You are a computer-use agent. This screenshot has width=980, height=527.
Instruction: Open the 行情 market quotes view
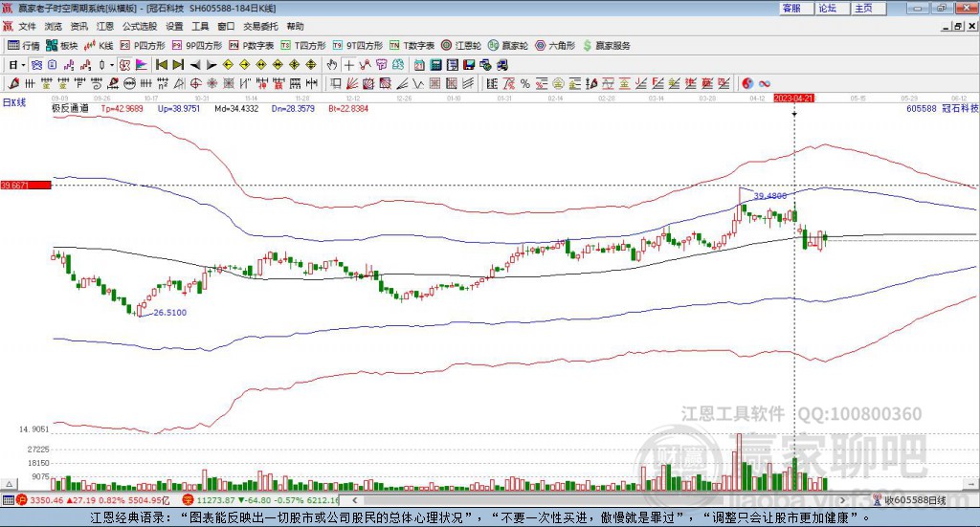23,46
